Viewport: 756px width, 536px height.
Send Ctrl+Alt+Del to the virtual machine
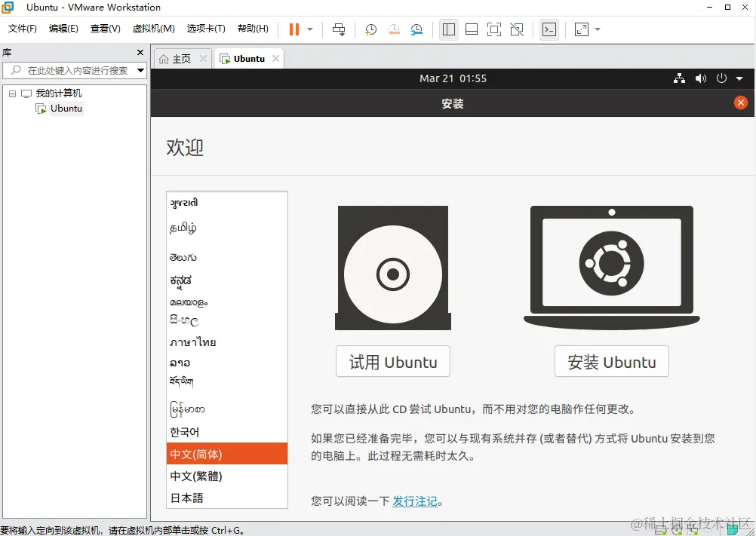point(339,29)
